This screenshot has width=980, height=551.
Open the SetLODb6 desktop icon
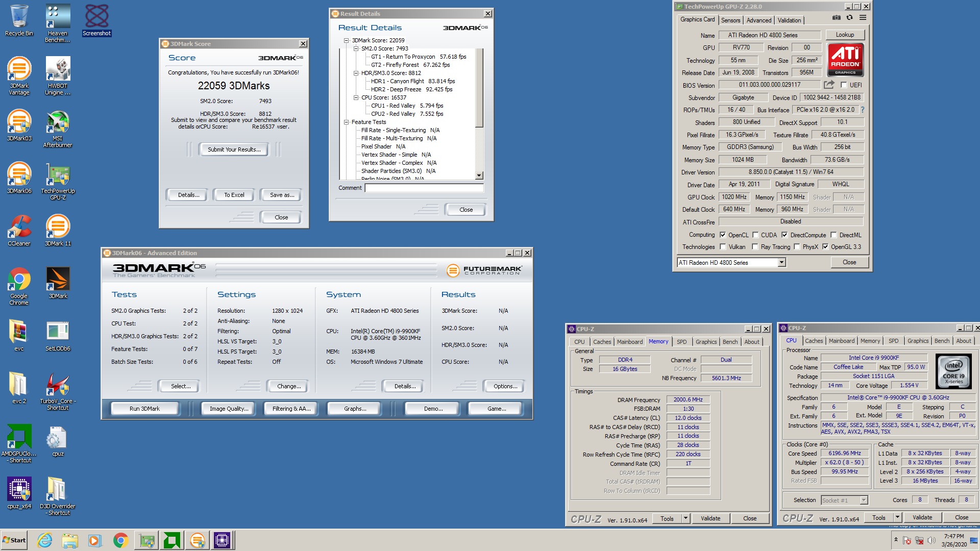click(58, 336)
